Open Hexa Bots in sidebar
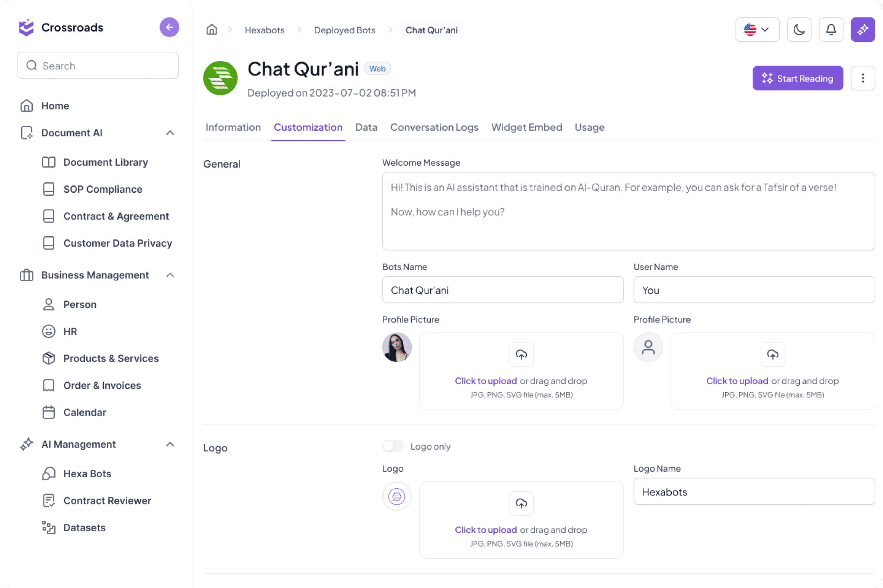Viewport: 883px width, 588px height. (x=87, y=473)
